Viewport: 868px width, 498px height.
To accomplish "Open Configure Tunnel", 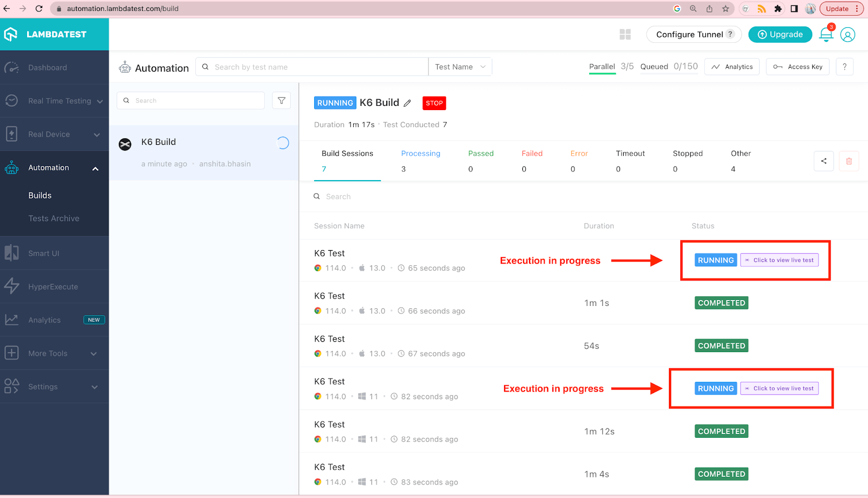I will [x=688, y=34].
